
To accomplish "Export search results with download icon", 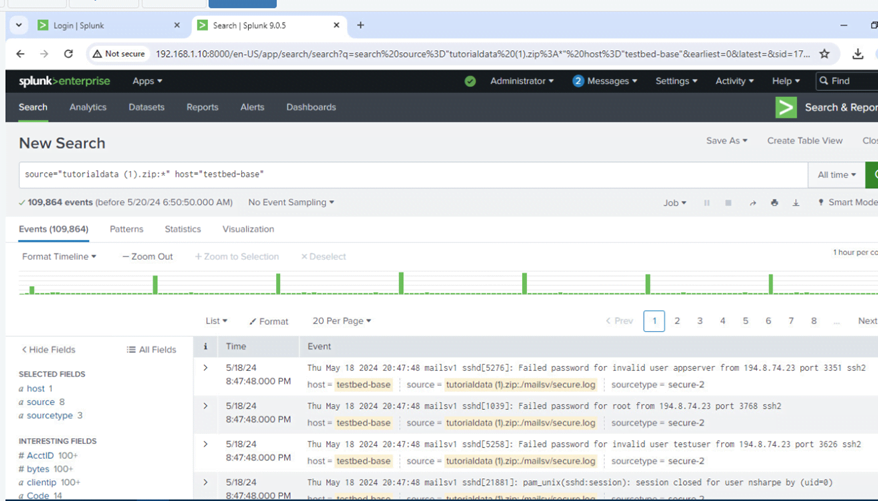I will pyautogui.click(x=796, y=203).
